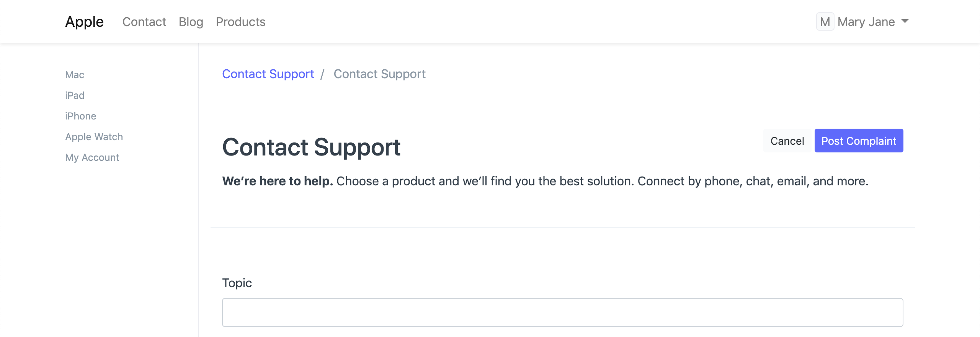
Task: Select iPad in the sidebar
Action: point(75,95)
